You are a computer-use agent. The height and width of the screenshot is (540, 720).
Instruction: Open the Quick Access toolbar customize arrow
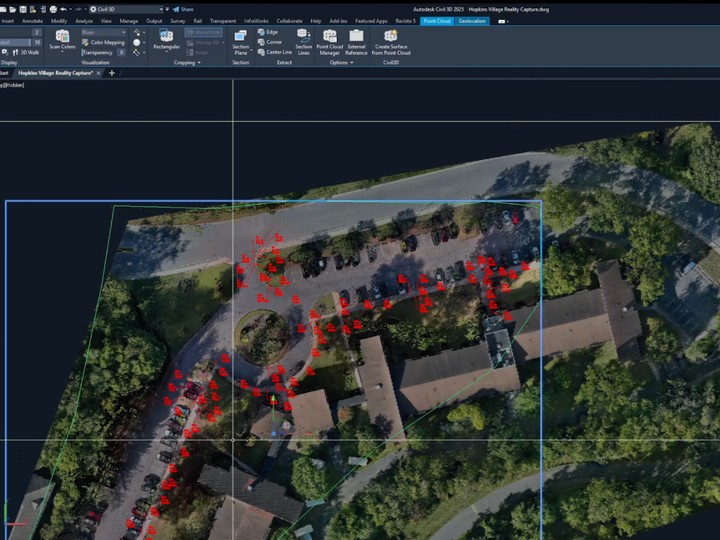point(167,9)
